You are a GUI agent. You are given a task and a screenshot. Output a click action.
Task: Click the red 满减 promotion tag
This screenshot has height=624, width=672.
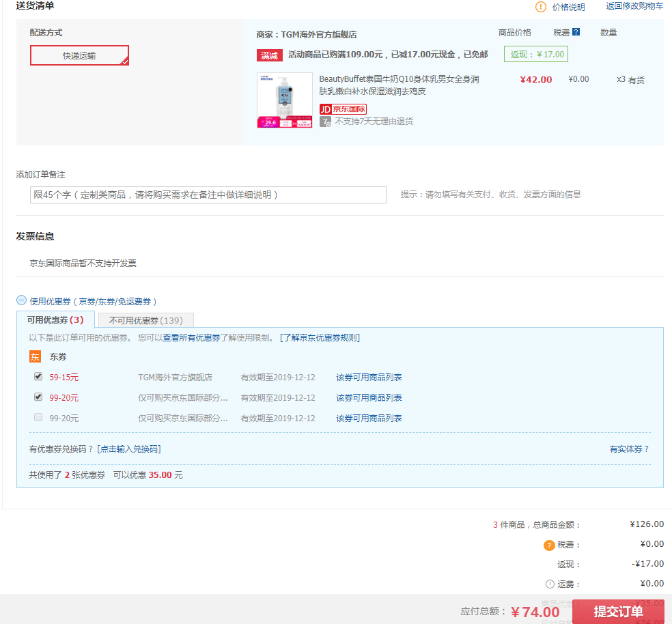pyautogui.click(x=270, y=55)
